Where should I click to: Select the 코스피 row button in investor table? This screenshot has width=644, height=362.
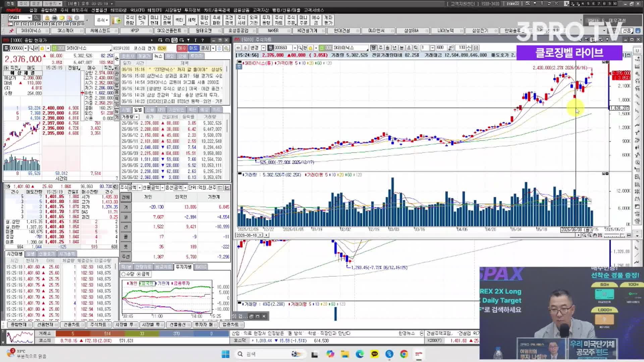[126, 217]
